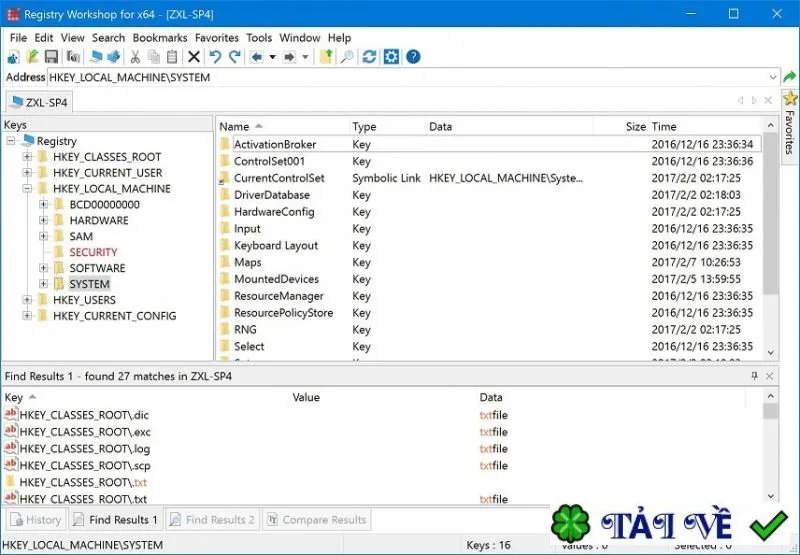Click the Paste clipboard icon
This screenshot has height=555, width=800.
click(x=172, y=57)
